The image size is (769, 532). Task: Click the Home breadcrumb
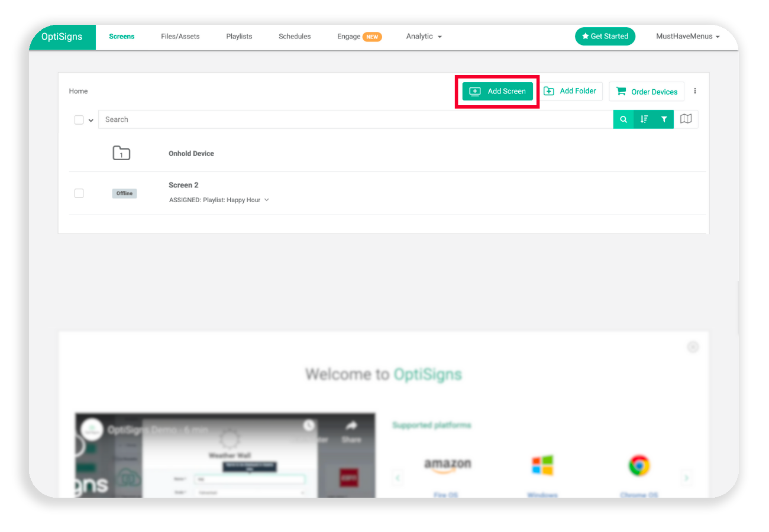(78, 91)
